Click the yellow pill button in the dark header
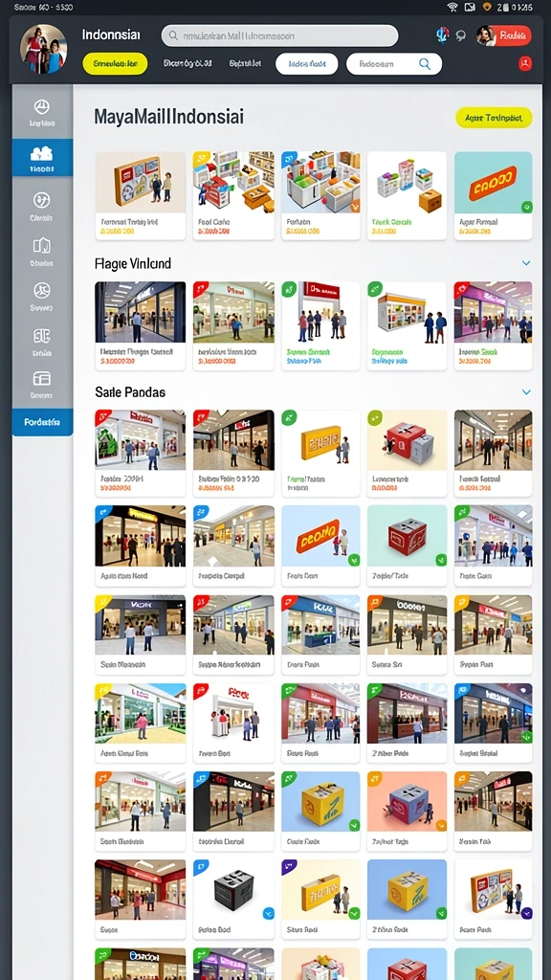Screen dimensions: 551x980 [x=115, y=64]
